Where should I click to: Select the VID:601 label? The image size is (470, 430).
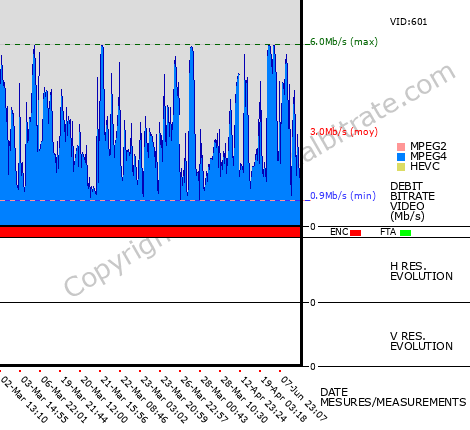point(408,22)
